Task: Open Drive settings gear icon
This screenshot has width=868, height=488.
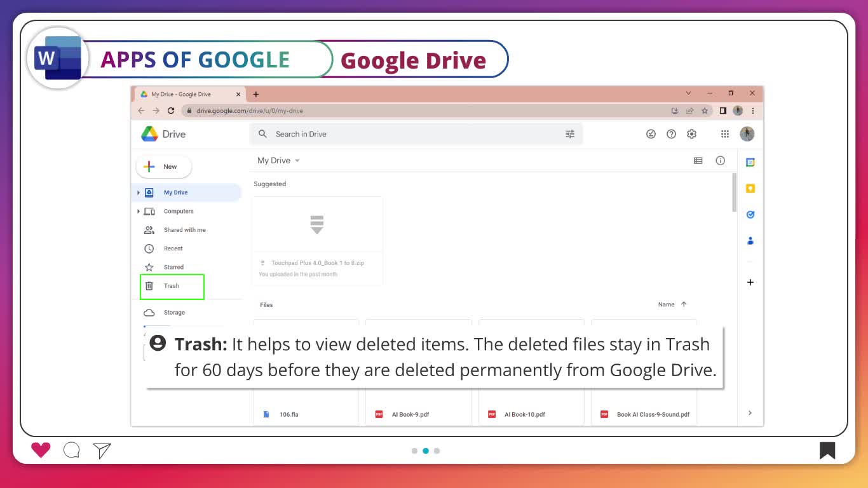Action: tap(691, 134)
